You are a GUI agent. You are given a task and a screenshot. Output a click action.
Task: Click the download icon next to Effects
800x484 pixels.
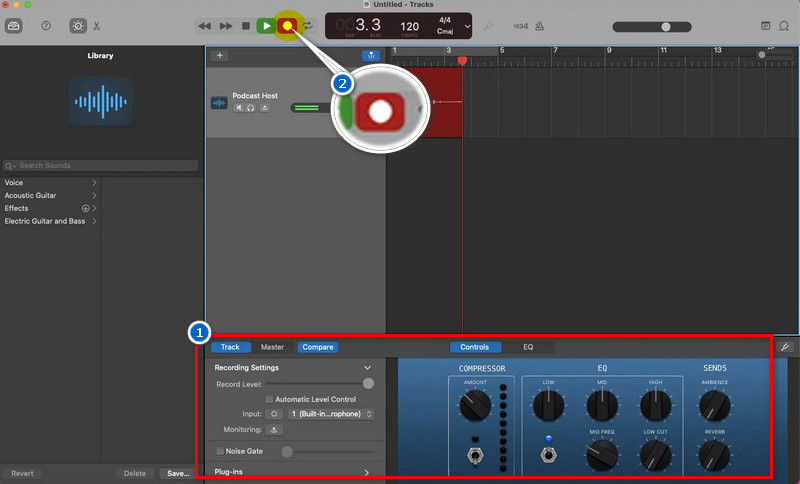[x=85, y=208]
